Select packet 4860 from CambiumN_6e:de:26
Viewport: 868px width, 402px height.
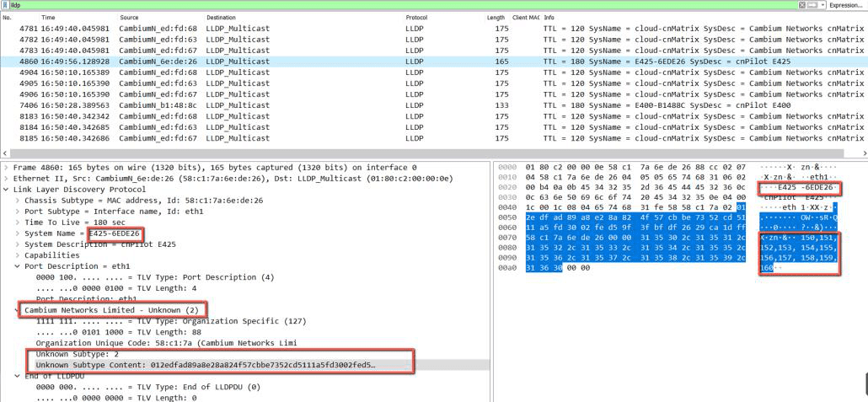pyautogui.click(x=433, y=62)
